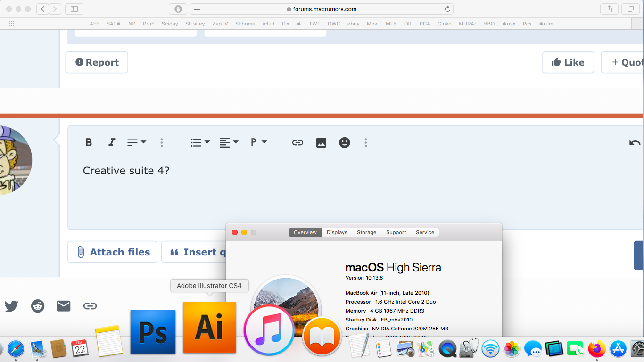This screenshot has height=362, width=644.
Task: Share thread via email icon
Action: pos(64,306)
